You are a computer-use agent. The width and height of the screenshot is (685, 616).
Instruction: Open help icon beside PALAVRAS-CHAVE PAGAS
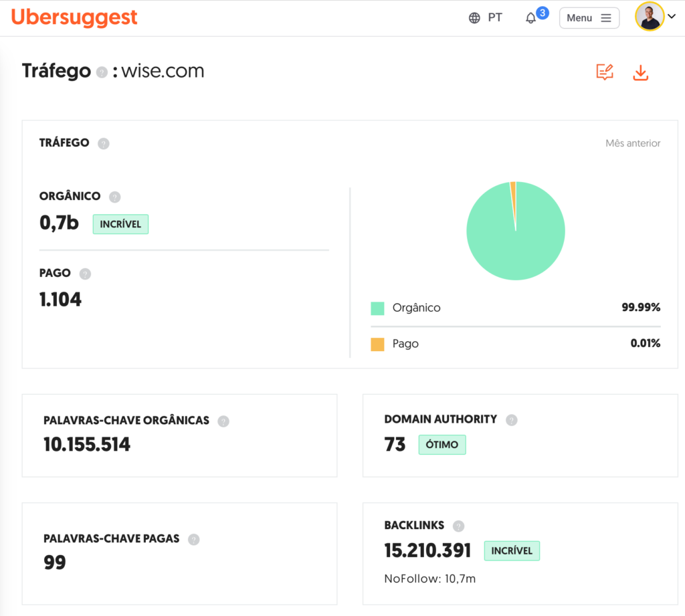tap(193, 540)
